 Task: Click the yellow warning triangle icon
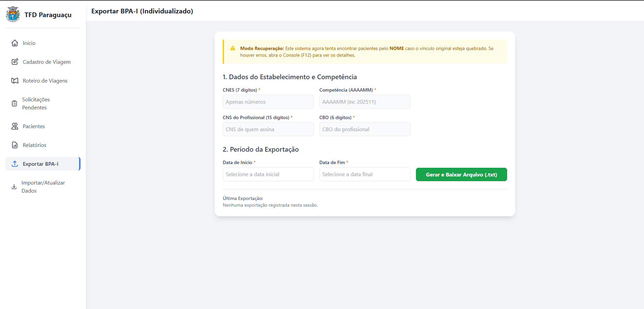point(233,48)
